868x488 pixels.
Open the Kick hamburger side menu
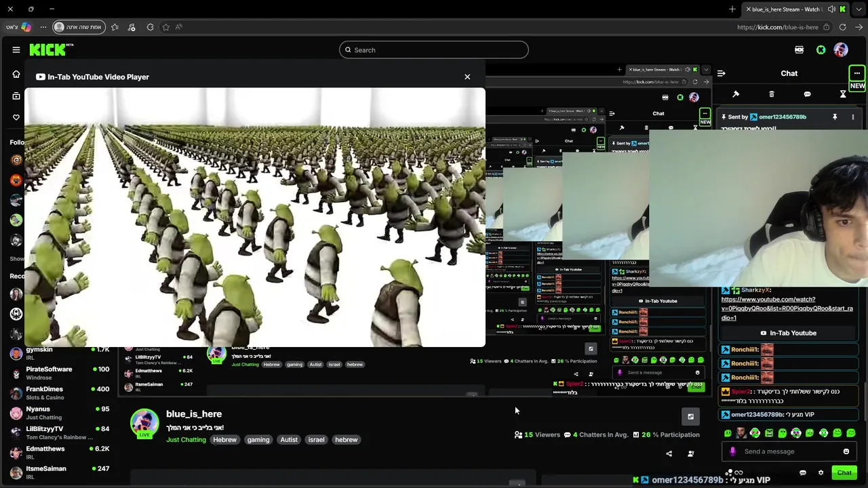[16, 49]
